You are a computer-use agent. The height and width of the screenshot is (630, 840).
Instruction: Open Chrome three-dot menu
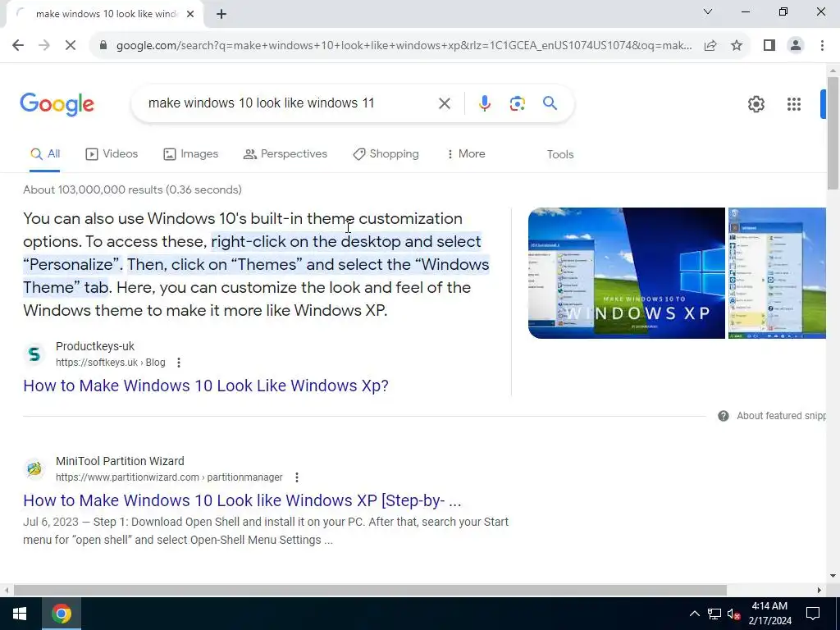pos(822,45)
